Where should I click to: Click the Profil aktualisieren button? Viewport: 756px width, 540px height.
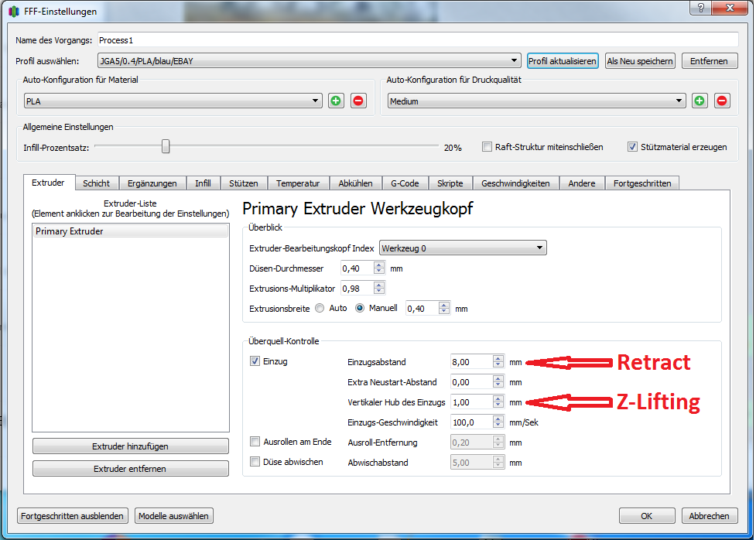563,60
